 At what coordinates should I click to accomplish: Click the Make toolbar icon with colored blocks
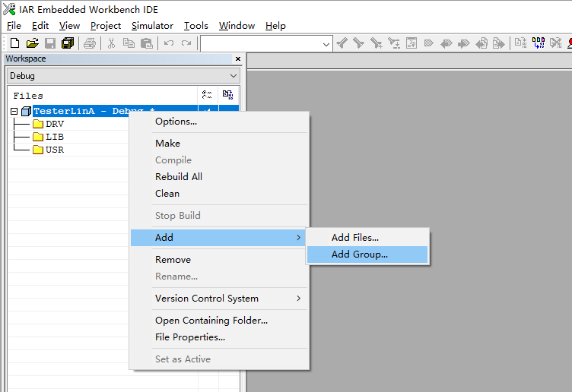[x=539, y=43]
